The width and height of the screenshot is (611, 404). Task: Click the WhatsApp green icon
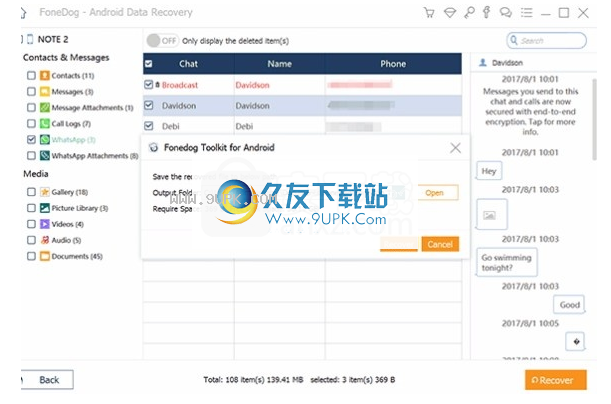coord(45,139)
